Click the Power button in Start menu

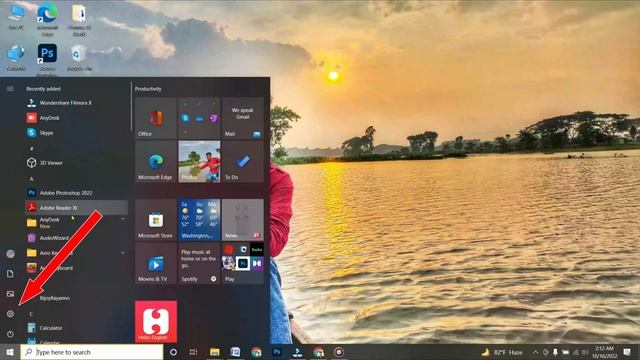point(11,334)
